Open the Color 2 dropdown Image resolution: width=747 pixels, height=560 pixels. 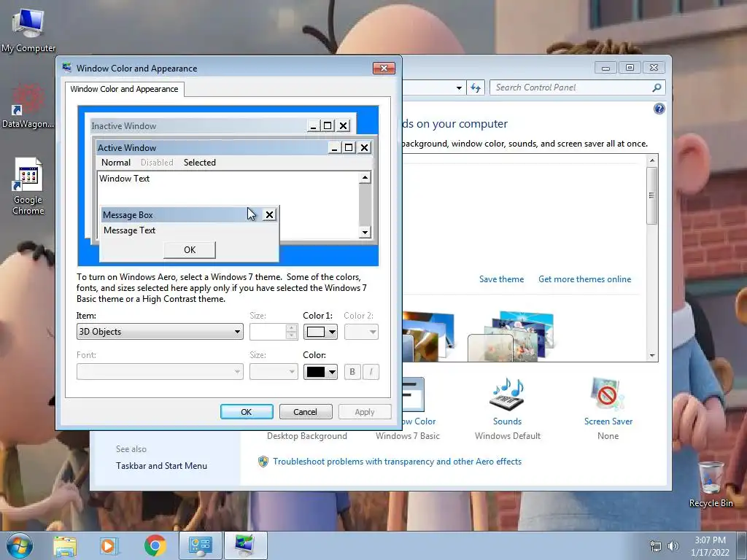[361, 332]
